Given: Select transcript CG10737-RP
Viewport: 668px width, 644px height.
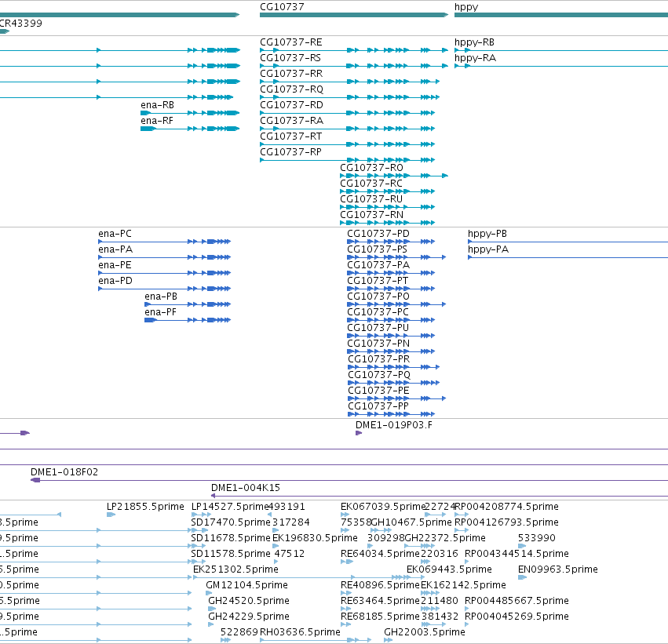Looking at the screenshot, I should pos(290,152).
